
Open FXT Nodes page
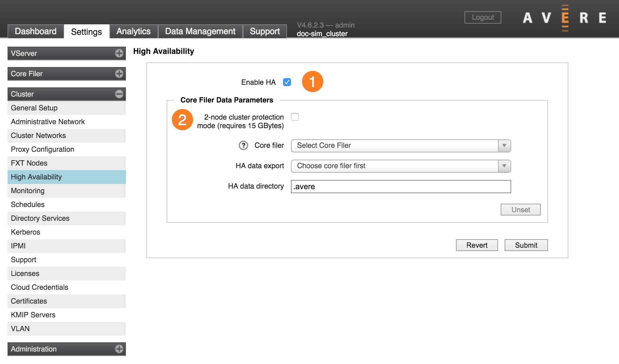67,163
